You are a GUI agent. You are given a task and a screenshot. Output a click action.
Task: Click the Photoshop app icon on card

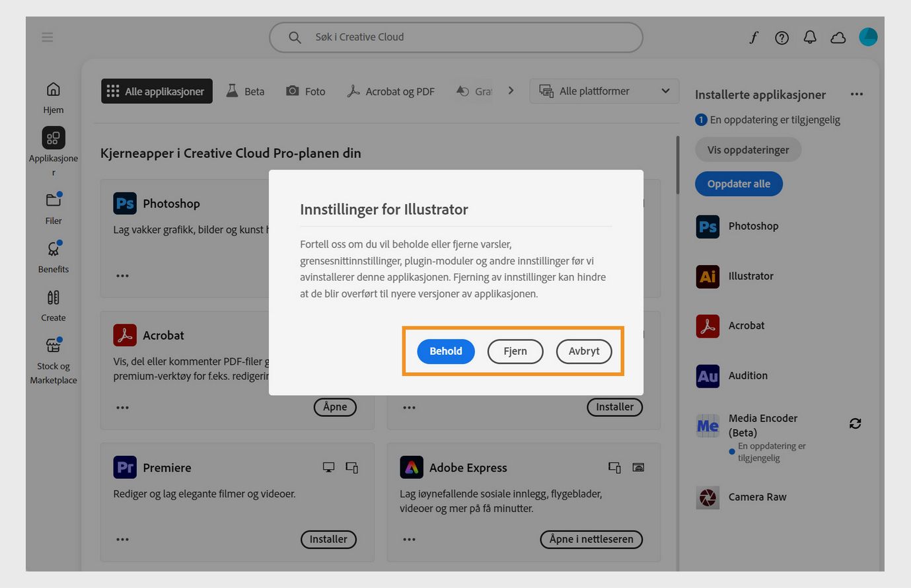125,203
